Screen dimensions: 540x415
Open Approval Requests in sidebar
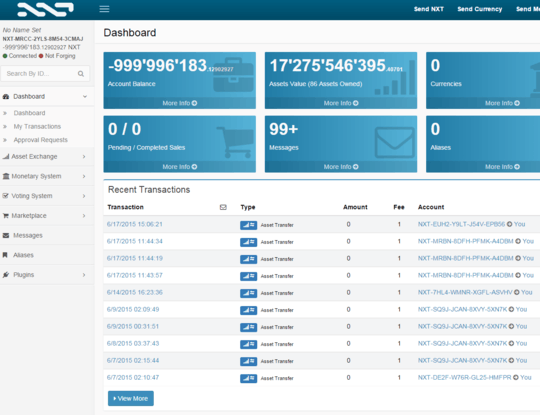(41, 140)
